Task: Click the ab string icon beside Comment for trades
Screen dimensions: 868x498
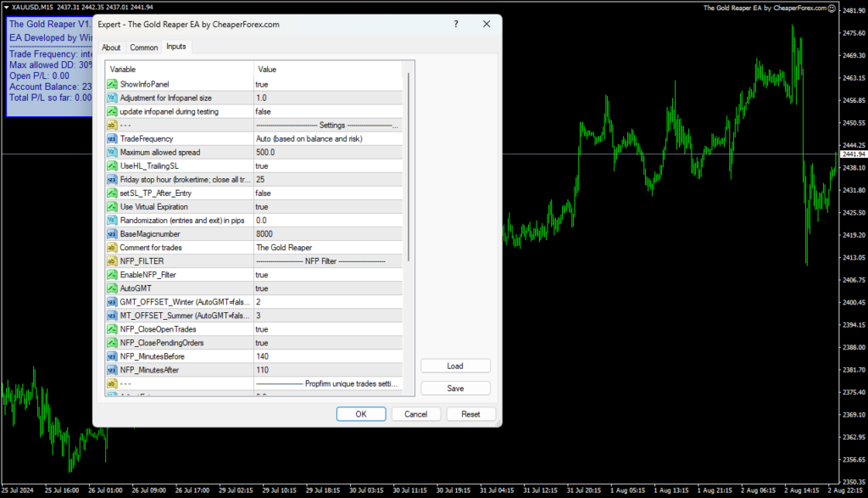Action: tap(111, 247)
